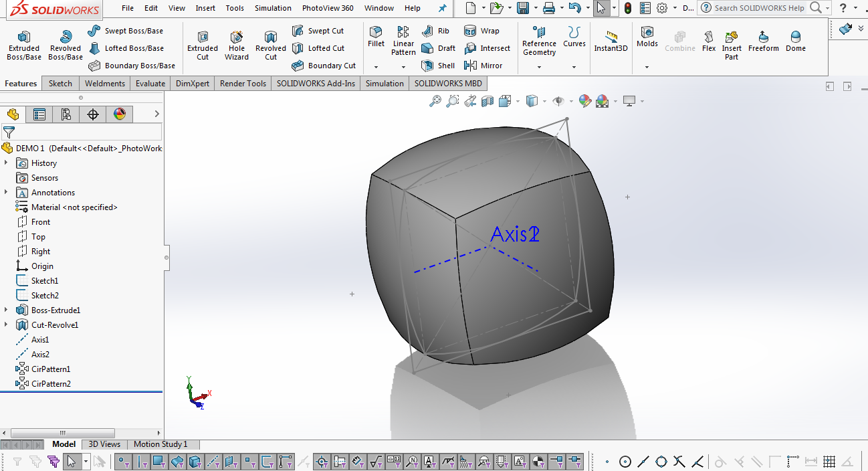Expand the Boss-Extrude1 feature node
This screenshot has height=471, width=868.
coord(6,310)
